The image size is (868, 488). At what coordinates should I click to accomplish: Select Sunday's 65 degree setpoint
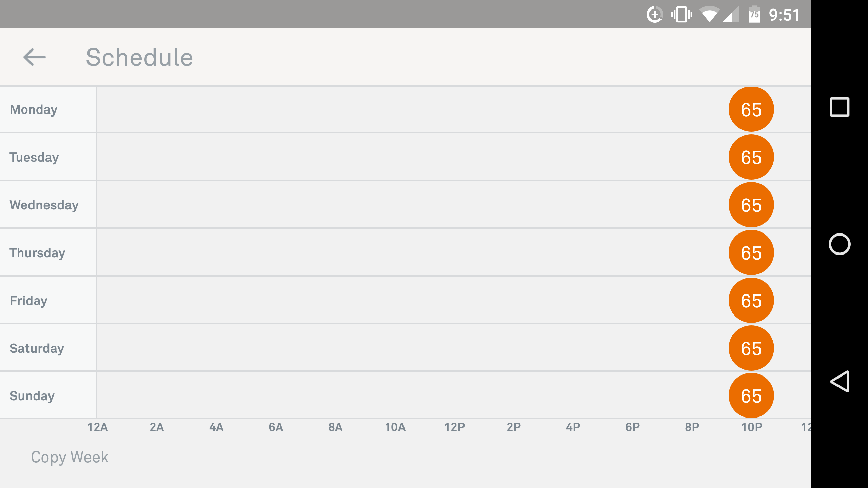(751, 396)
